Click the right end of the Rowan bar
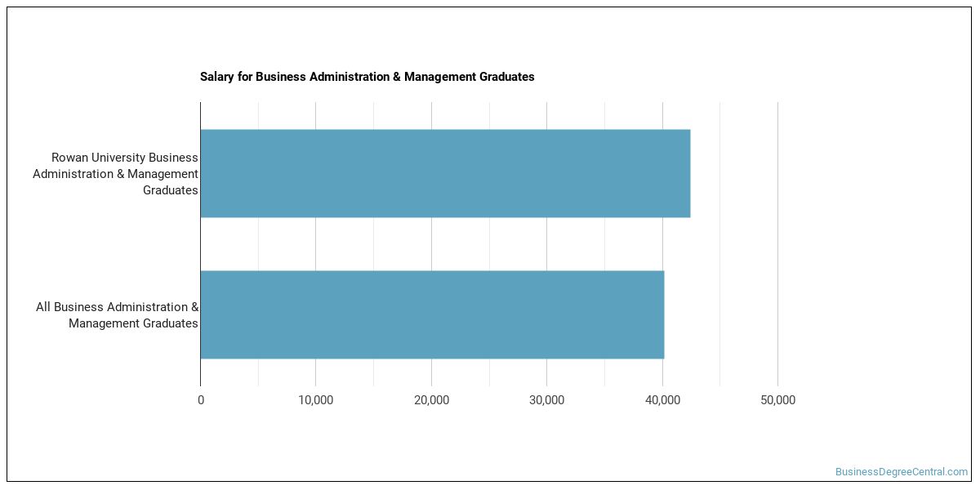The image size is (980, 490). point(688,173)
